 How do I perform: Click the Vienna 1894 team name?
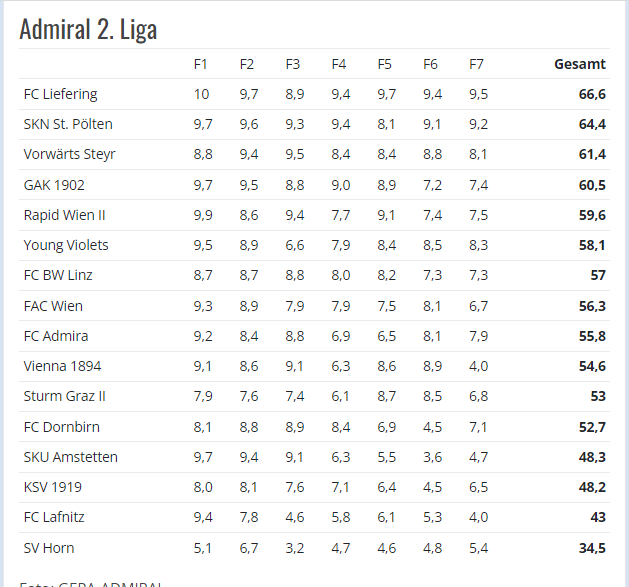[x=62, y=366]
